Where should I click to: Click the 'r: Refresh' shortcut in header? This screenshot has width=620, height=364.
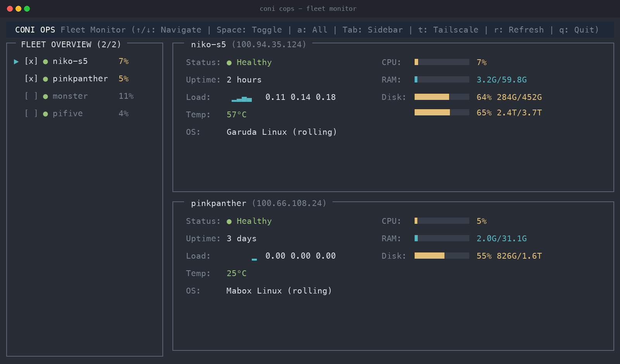(x=519, y=30)
